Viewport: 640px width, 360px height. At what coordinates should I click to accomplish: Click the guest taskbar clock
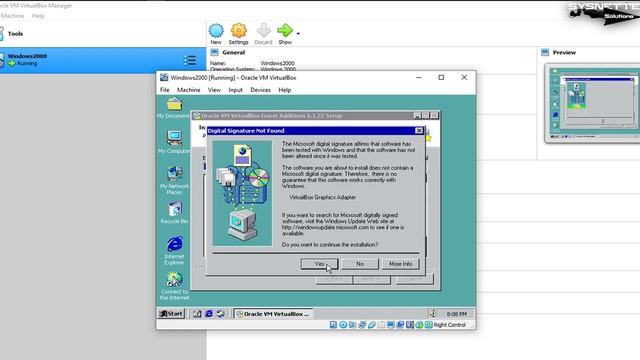[456, 314]
